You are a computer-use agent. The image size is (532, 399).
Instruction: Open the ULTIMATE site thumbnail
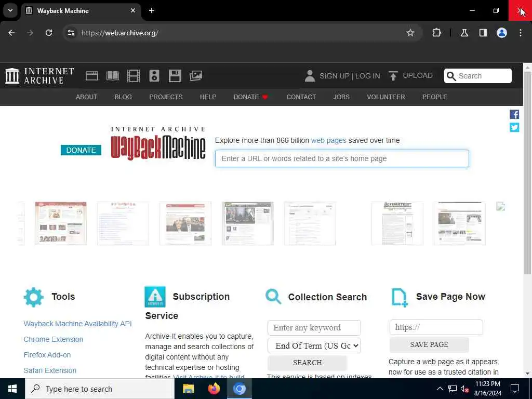click(x=397, y=223)
